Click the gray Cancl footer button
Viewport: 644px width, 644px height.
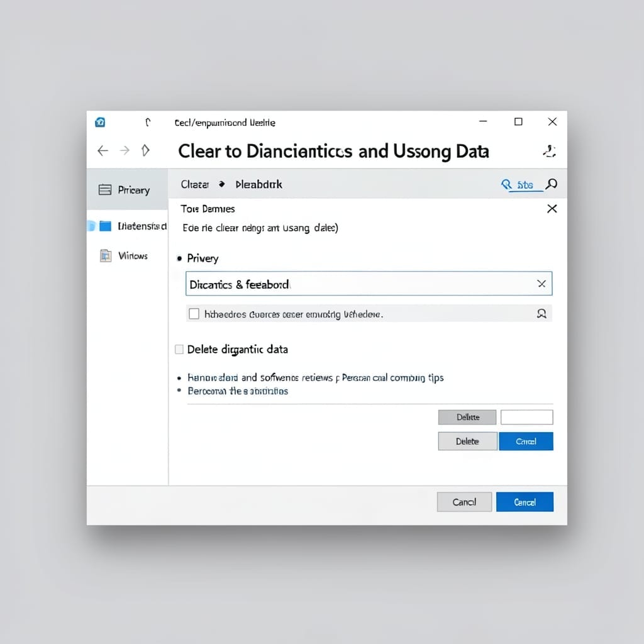tap(464, 502)
